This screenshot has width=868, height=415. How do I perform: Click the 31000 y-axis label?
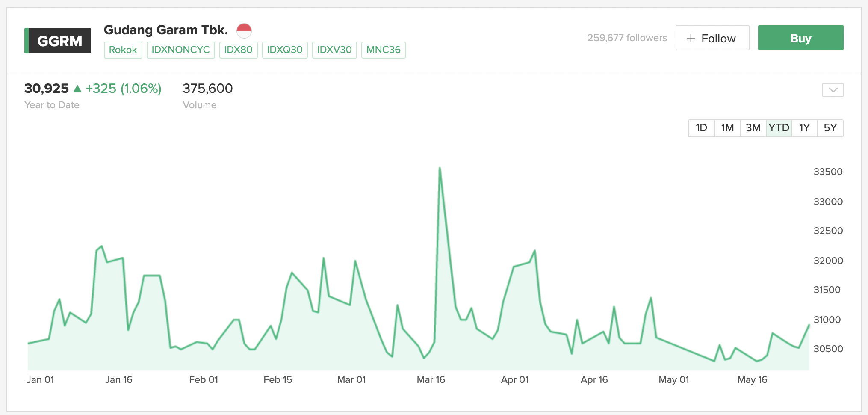827,320
